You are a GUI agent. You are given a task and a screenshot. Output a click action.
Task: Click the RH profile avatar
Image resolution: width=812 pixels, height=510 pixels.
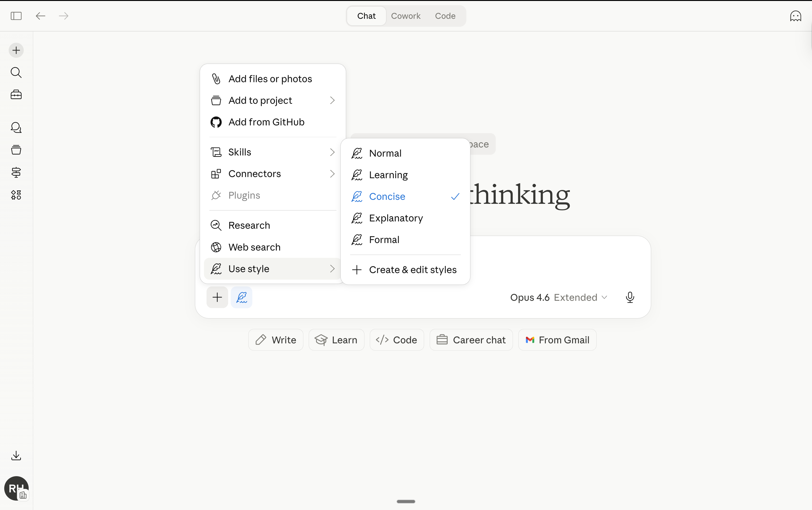tap(16, 488)
